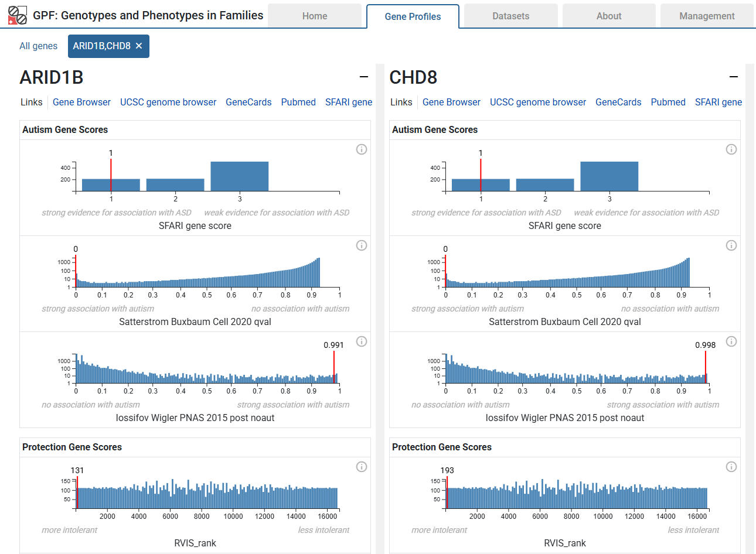Remove the ARID1B,CHD8 filter chip
The width and height of the screenshot is (756, 554).
click(x=139, y=46)
